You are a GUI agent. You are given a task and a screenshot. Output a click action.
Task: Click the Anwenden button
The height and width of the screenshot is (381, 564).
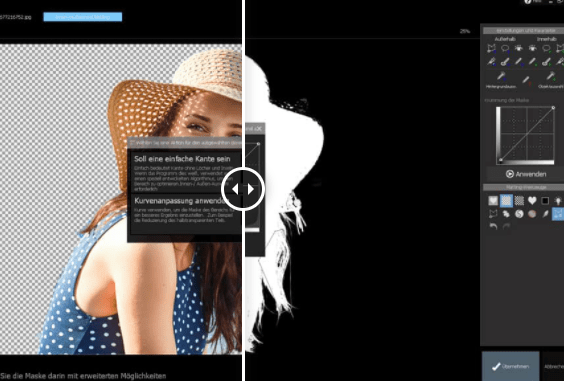coord(526,174)
